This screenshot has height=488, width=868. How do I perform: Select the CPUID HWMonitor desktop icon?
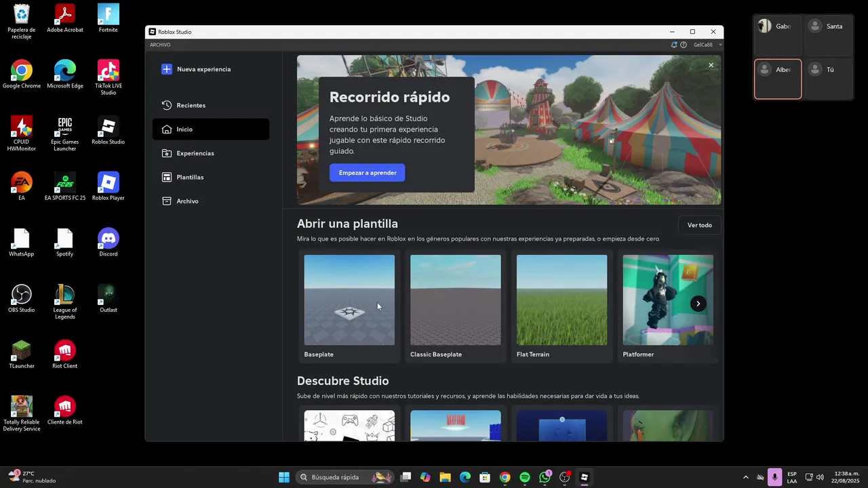click(22, 134)
